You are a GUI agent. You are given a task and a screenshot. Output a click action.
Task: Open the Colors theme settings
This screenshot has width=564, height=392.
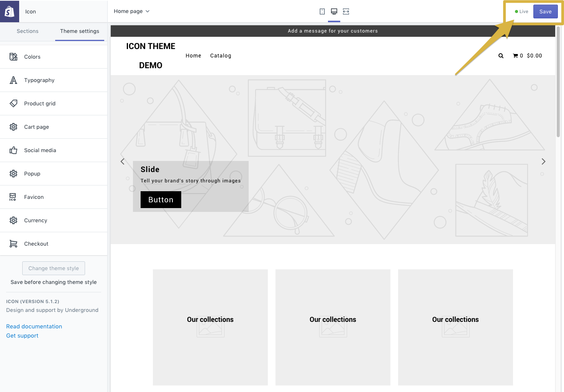32,56
